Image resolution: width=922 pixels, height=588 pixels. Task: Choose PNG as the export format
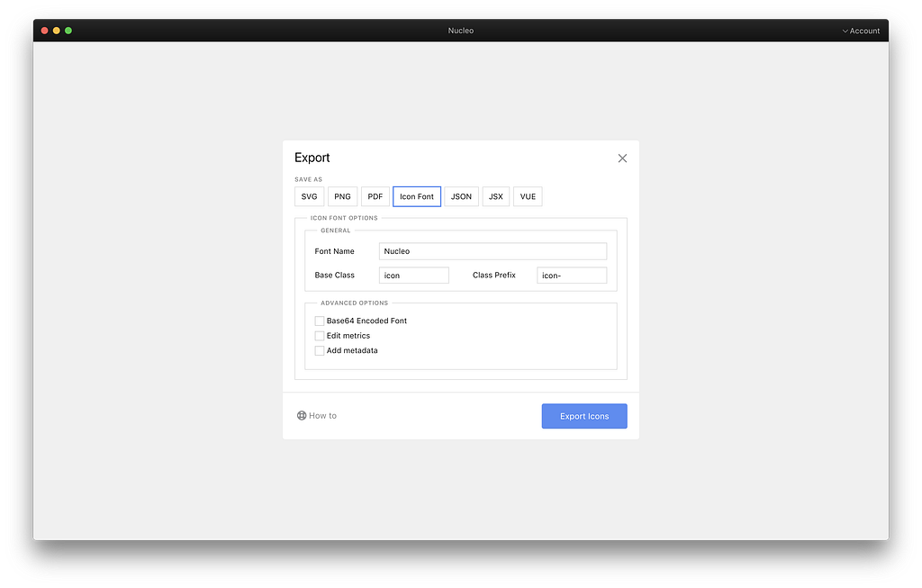(342, 196)
